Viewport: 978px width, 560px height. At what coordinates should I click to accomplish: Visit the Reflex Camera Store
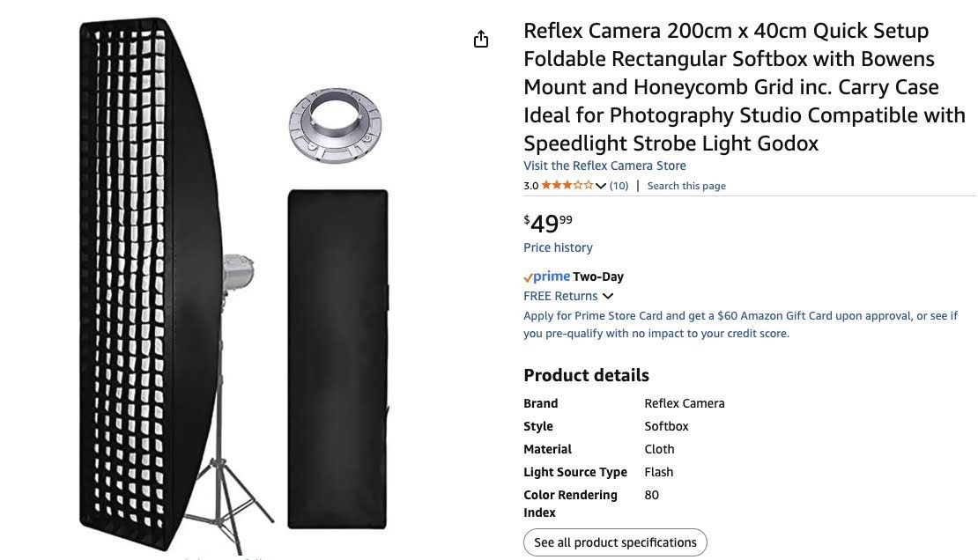(604, 166)
